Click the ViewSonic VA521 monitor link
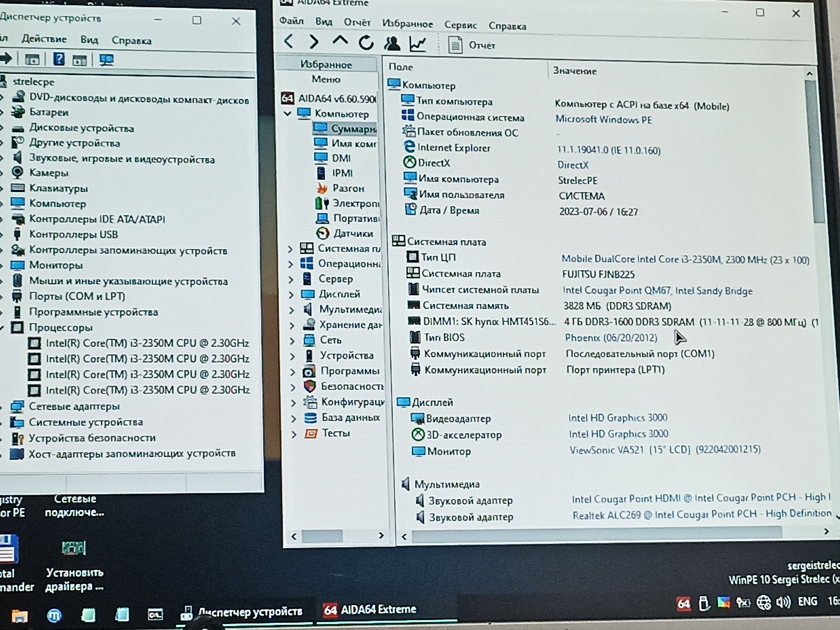 click(665, 450)
